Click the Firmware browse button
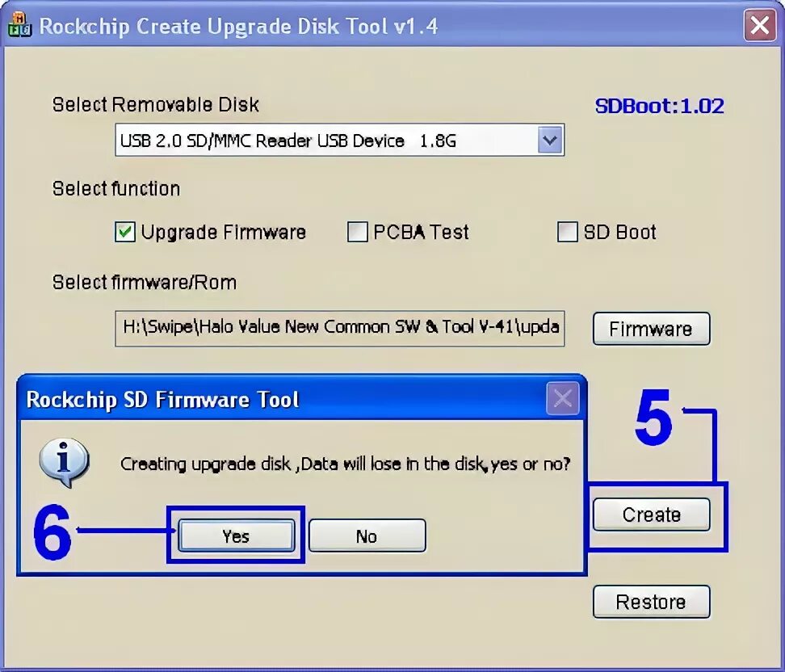This screenshot has height=672, width=785. [651, 329]
